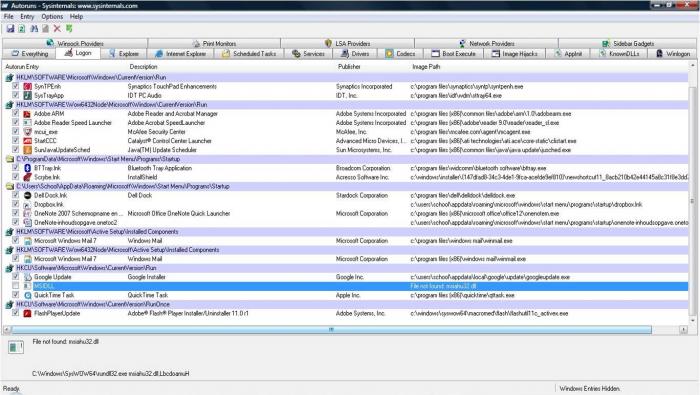Image resolution: width=700 pixels, height=395 pixels.
Task: Click the Save toolbar icon
Action: pyautogui.click(x=10, y=29)
